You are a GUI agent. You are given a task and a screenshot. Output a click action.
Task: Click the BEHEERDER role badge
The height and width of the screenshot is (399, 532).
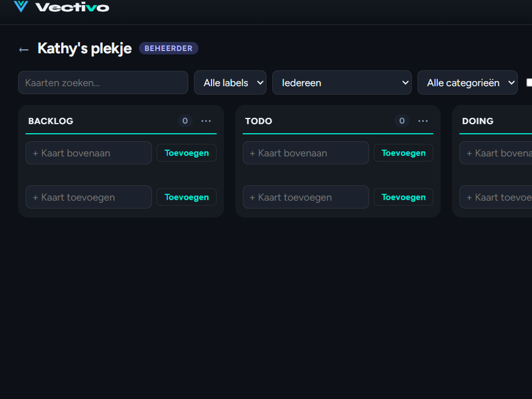pos(169,48)
